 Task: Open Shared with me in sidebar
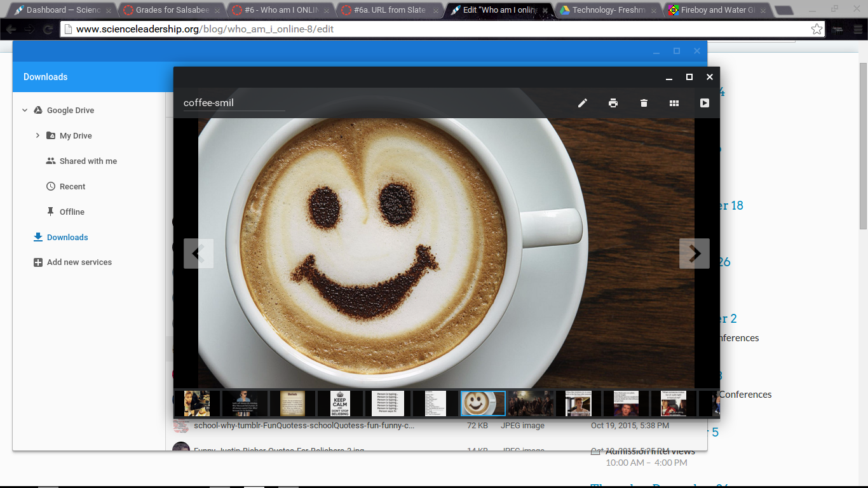(88, 161)
